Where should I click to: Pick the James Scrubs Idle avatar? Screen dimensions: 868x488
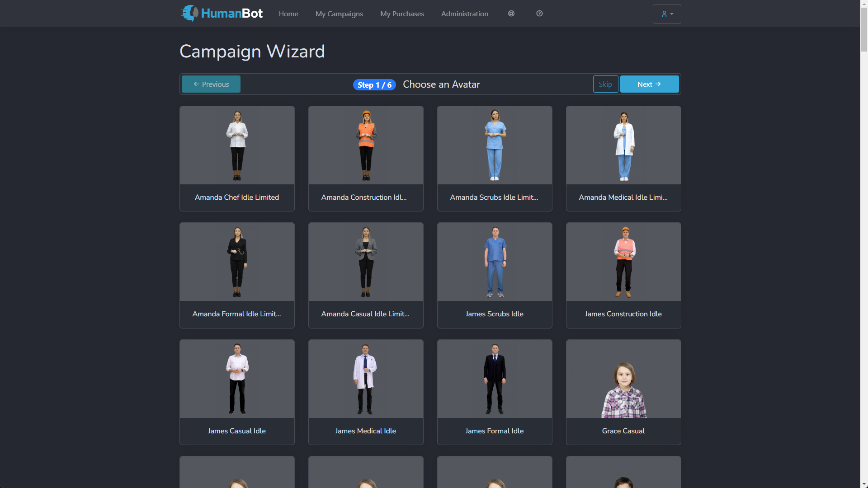pos(494,275)
